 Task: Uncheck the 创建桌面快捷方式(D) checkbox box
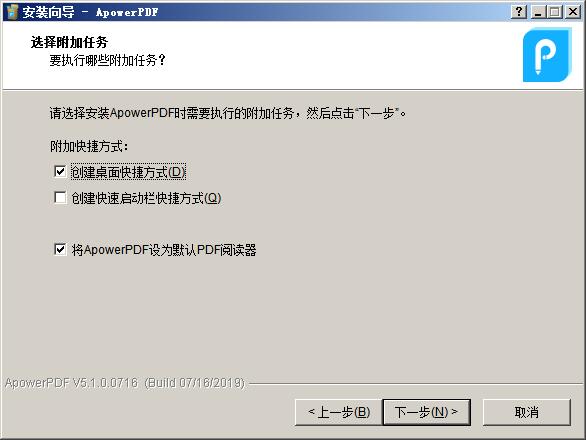pyautogui.click(x=60, y=172)
